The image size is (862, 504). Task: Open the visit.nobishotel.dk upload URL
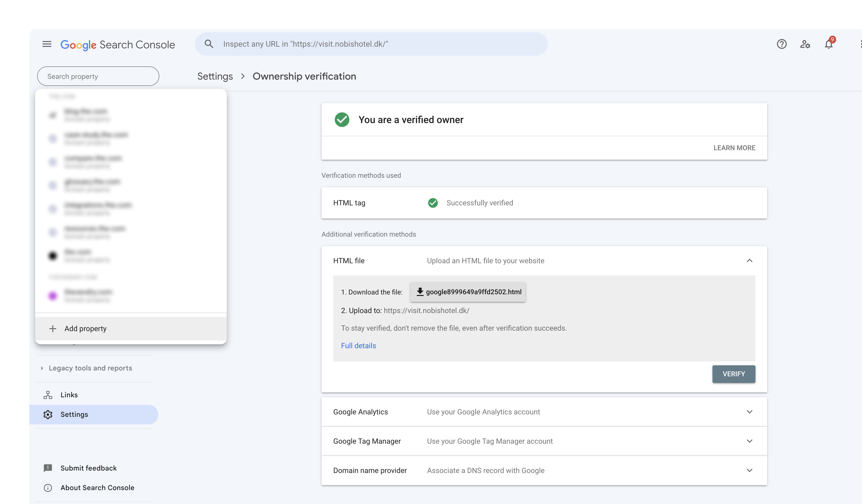coord(427,310)
